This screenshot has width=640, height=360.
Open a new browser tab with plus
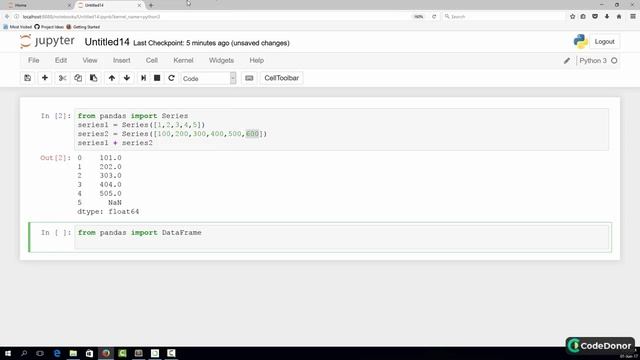tap(151, 5)
